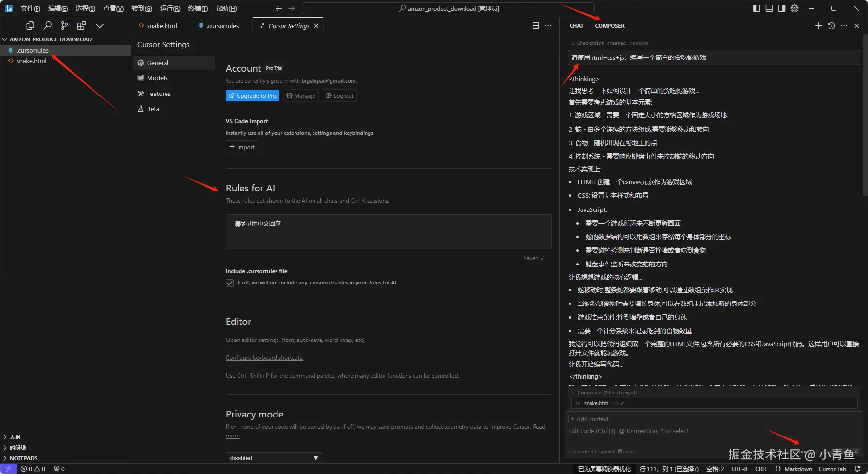Screen dimensions: 868x474
Task: Click the command center search box
Action: [448, 8]
